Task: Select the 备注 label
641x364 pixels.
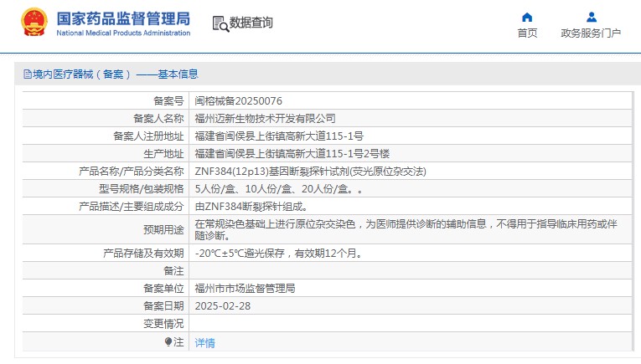Action: click(173, 271)
